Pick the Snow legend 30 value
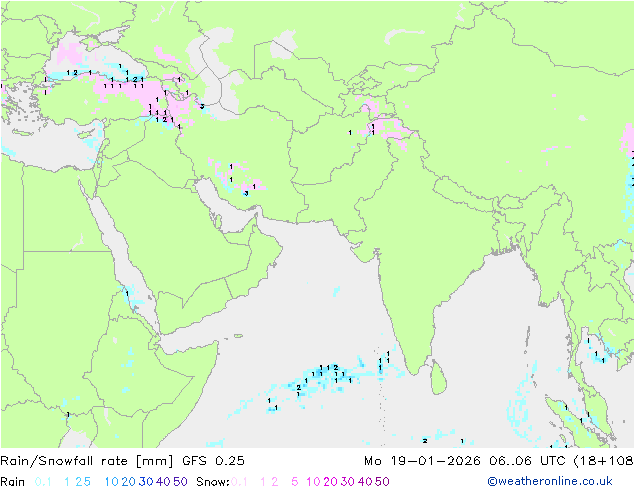This screenshot has height=490, width=634. pos(347,482)
